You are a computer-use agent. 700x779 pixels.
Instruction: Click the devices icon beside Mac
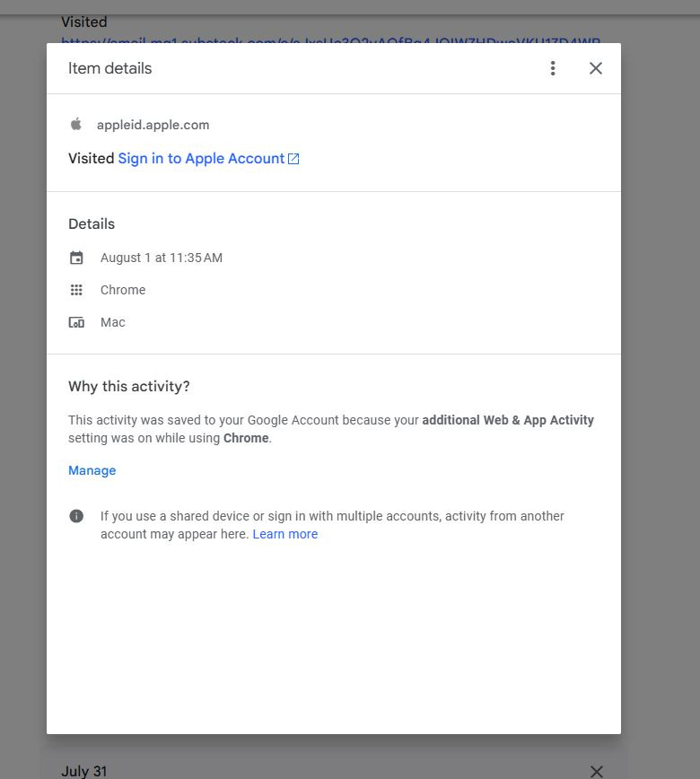pyautogui.click(x=76, y=322)
